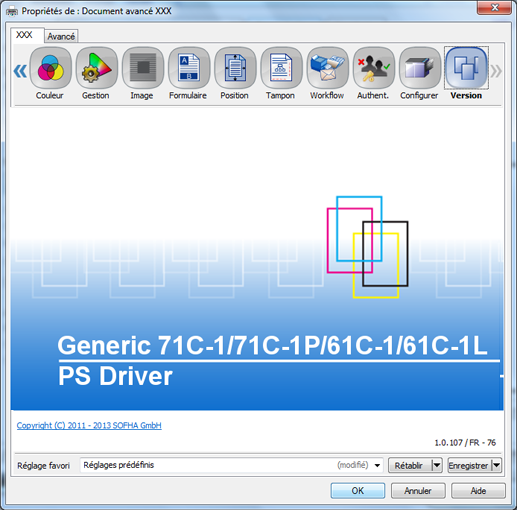The width and height of the screenshot is (517, 510).
Task: Click the grayed right double chevron
Action: (496, 71)
